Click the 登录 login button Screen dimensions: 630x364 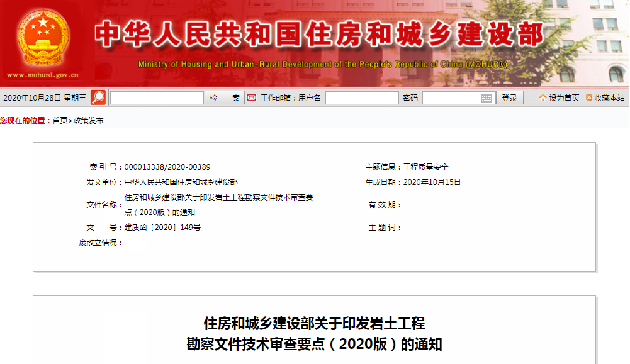509,98
